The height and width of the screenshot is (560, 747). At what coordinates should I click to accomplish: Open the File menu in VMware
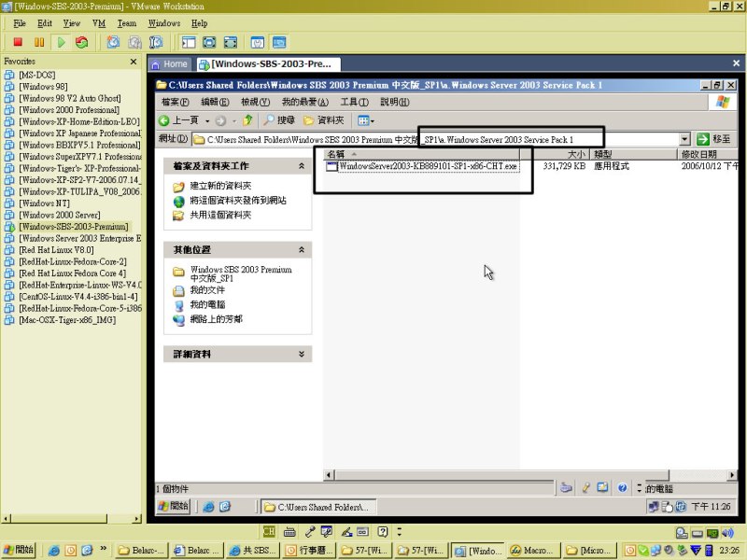20,23
